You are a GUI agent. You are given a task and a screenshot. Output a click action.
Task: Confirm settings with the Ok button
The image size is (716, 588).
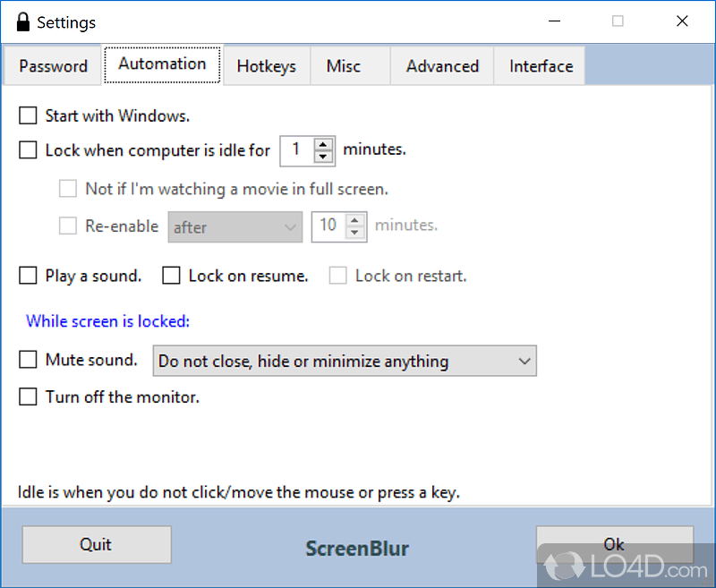[614, 544]
